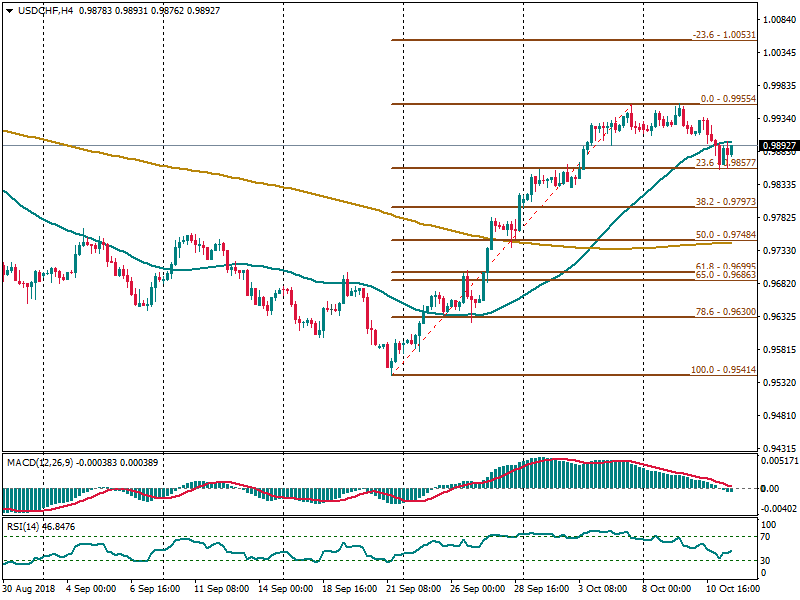Click the 0.97825 price axis value
This screenshot has width=800, height=600.
pyautogui.click(x=780, y=218)
